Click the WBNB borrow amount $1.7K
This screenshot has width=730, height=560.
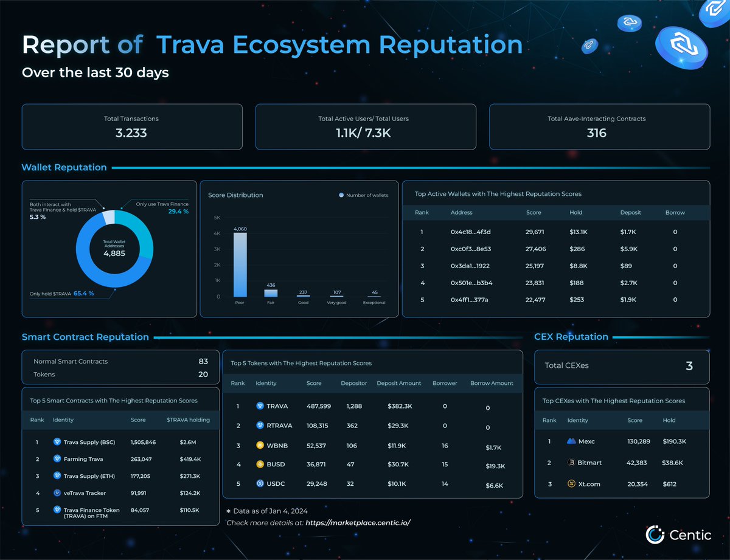pyautogui.click(x=493, y=448)
